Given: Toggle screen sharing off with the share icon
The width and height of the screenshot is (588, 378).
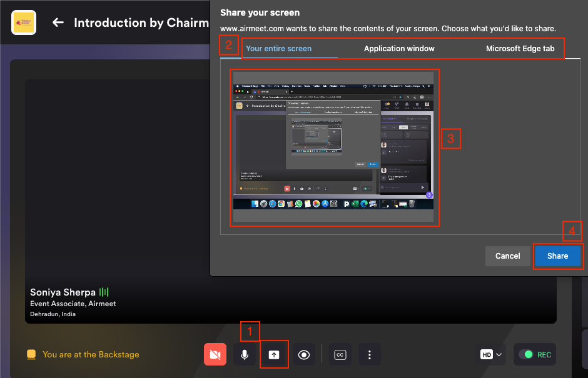Looking at the screenshot, I should [274, 354].
